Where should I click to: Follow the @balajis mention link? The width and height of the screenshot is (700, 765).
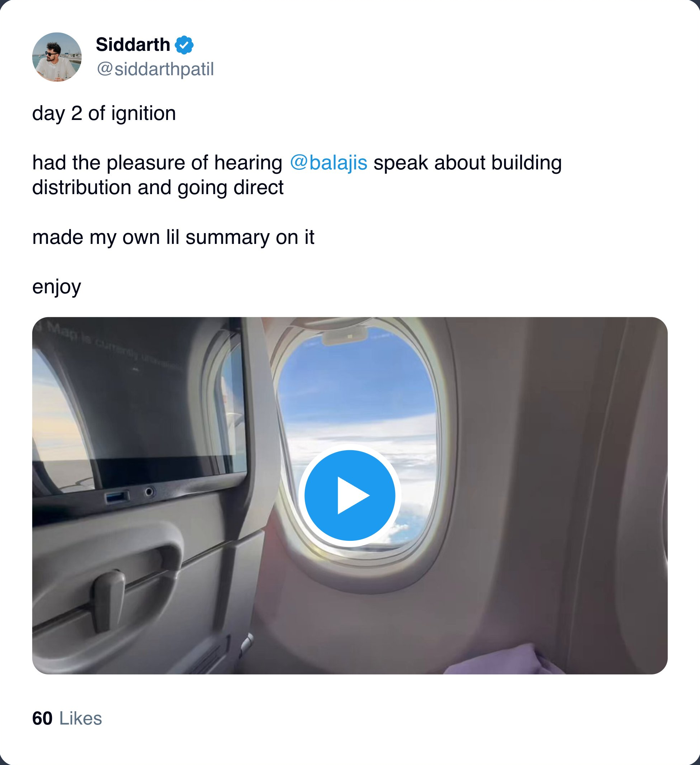click(329, 163)
